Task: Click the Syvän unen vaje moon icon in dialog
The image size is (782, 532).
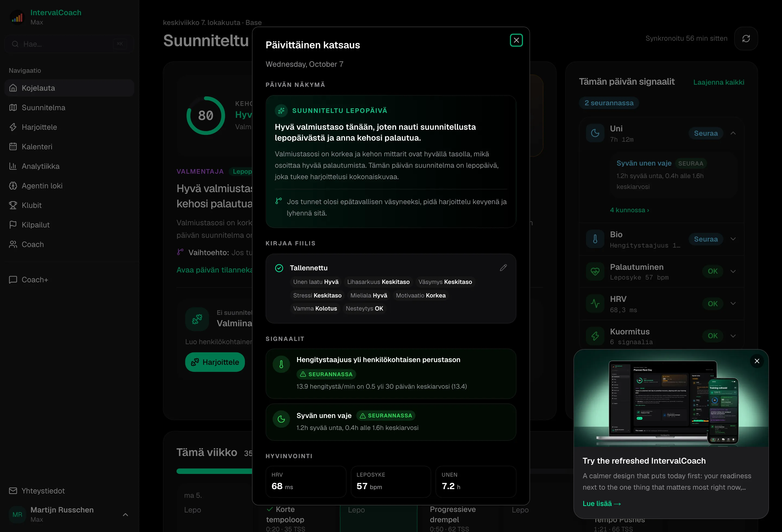Action: pos(281,419)
